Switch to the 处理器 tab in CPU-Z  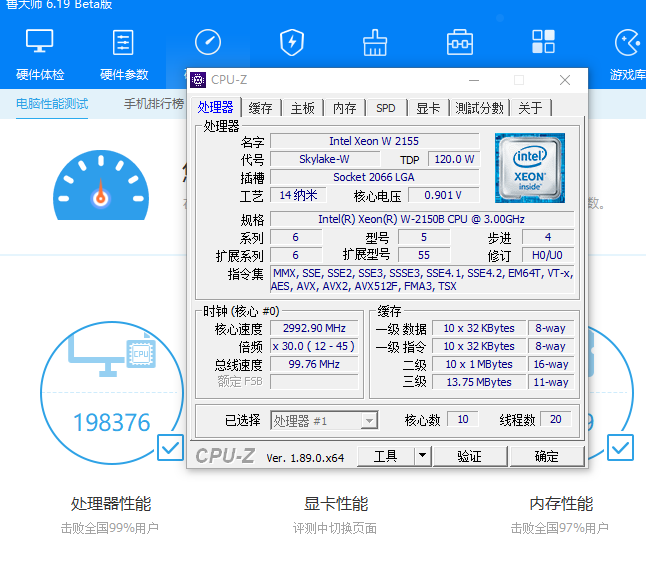click(x=215, y=108)
